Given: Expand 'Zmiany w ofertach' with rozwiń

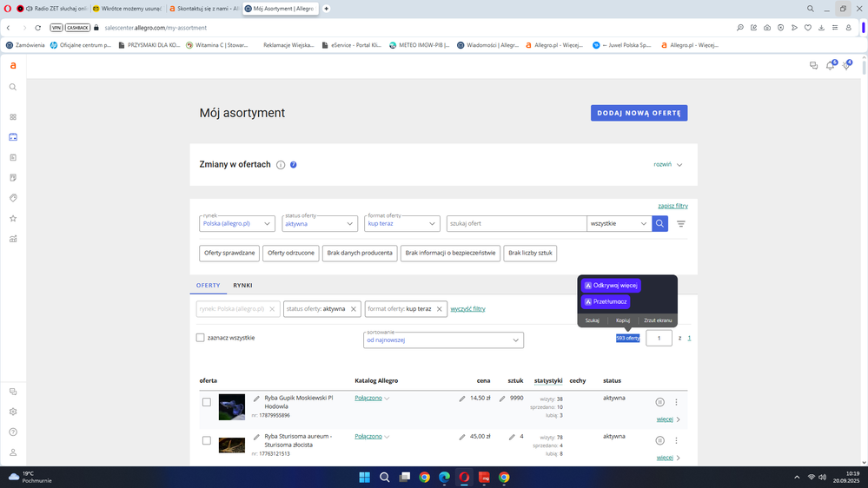Looking at the screenshot, I should pos(667,164).
